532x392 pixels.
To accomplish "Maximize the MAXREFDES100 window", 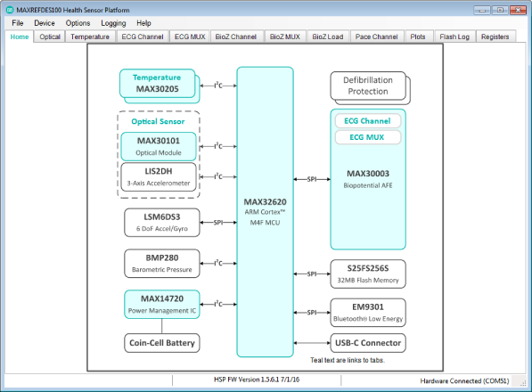I will tap(500, 10).
